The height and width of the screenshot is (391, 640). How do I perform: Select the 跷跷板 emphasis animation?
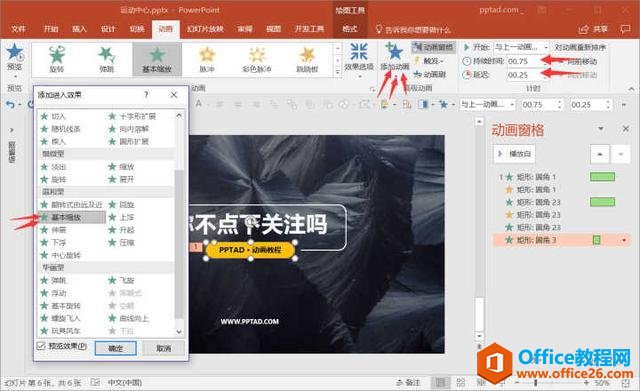pos(307,59)
